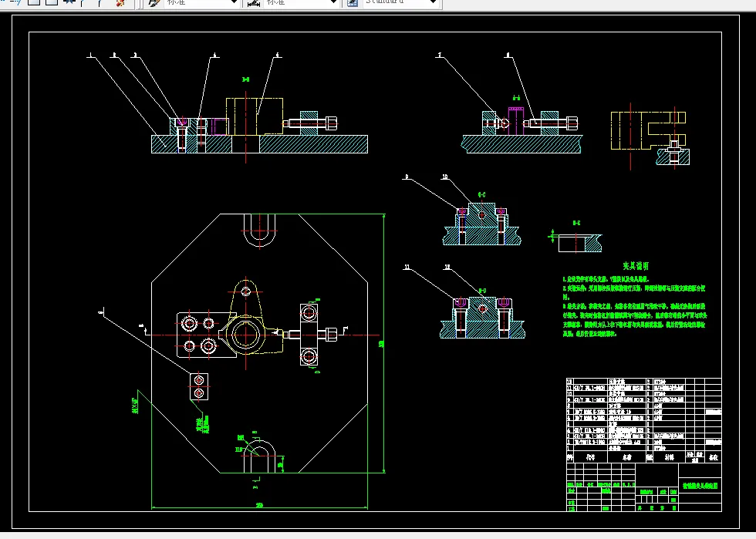Select balloon number 12 beside the lower section view
Viewport: 756px width, 539px height.
click(x=447, y=267)
